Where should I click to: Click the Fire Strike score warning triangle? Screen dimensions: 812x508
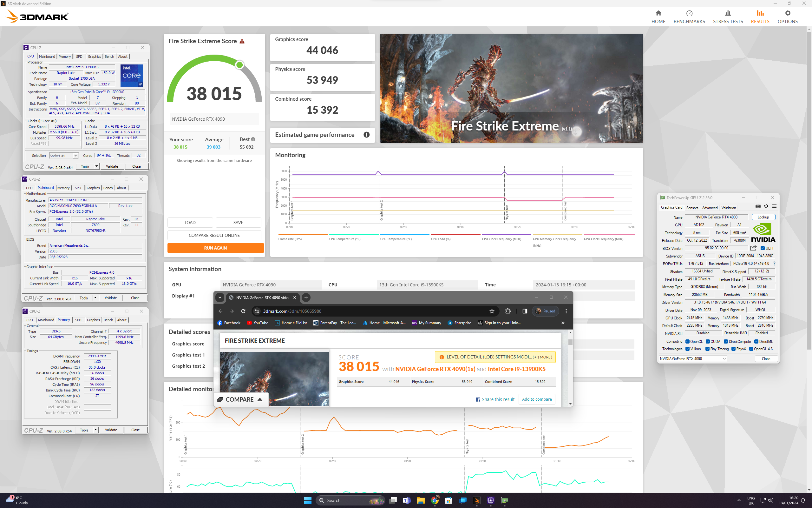tap(242, 41)
